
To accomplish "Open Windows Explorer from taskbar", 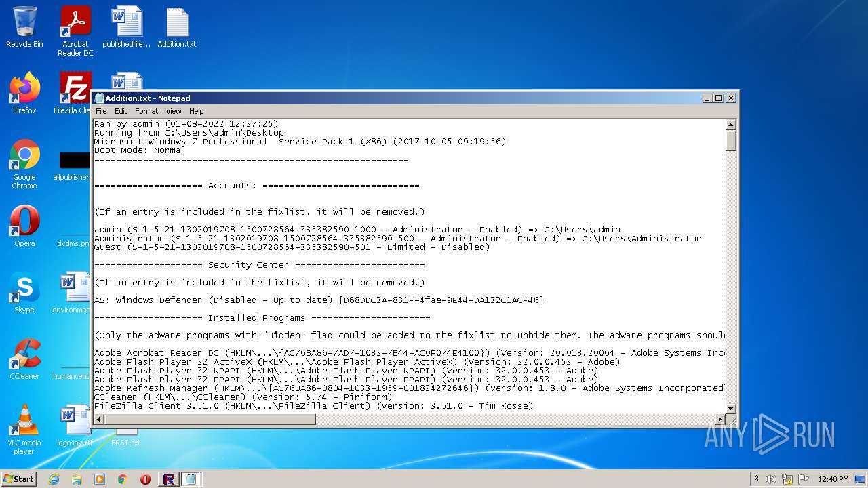I will click(77, 479).
